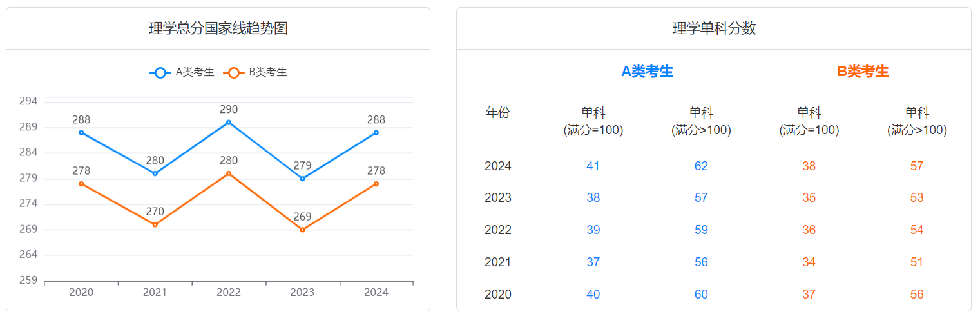This screenshot has width=980, height=316.
Task: Select the orange 2020 data point labeled 278
Action: point(81,184)
